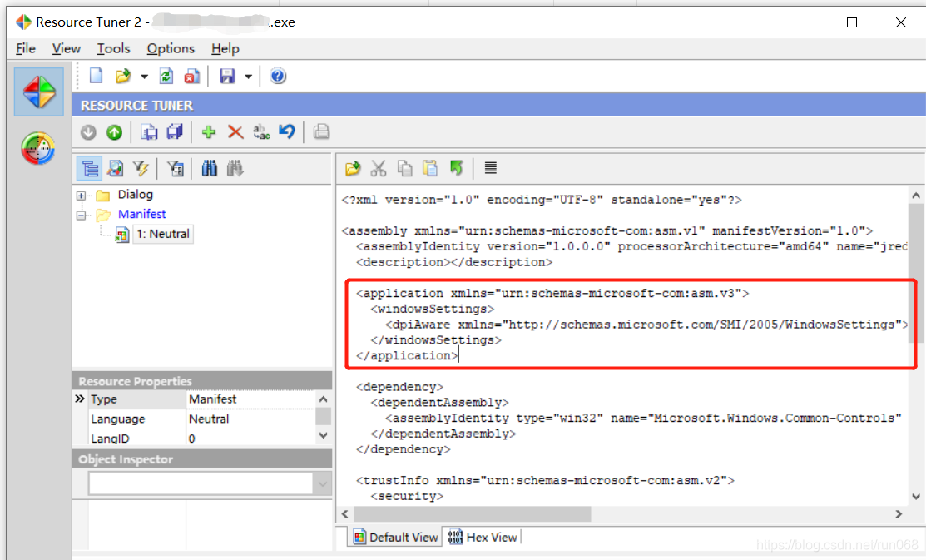
Task: Click the Paste clipboard icon
Action: (430, 169)
